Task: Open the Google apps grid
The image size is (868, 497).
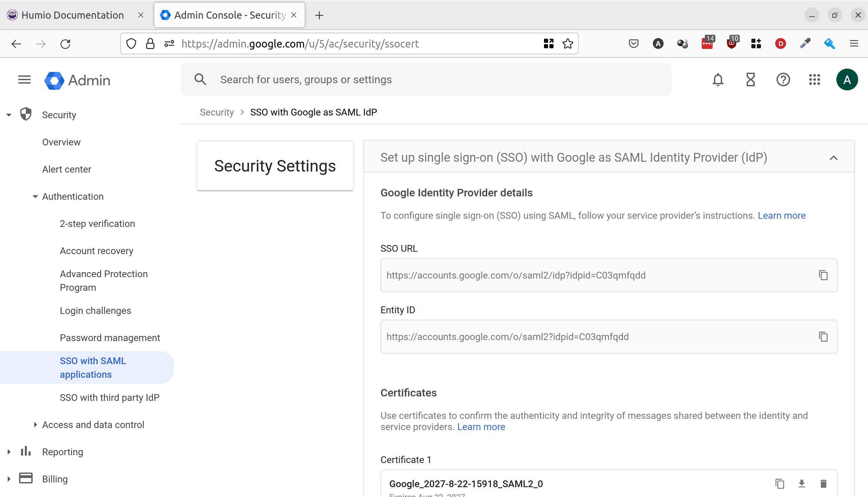Action: 814,79
